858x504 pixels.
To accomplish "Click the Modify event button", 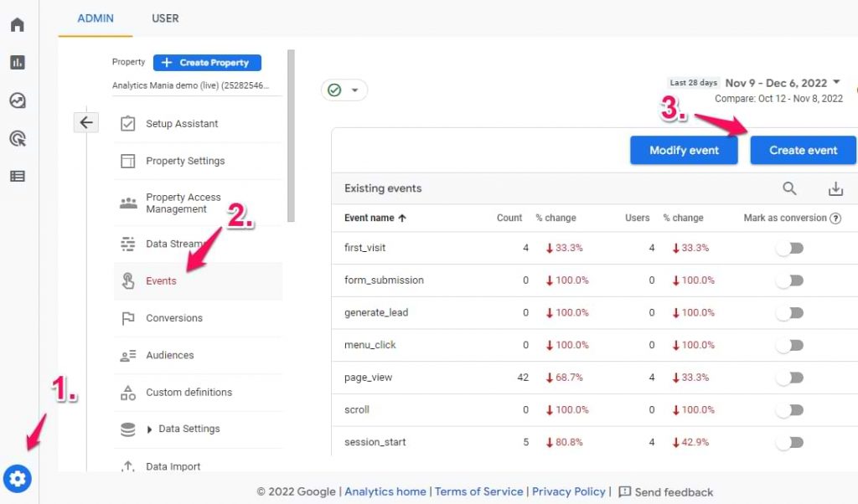I will click(x=684, y=151).
